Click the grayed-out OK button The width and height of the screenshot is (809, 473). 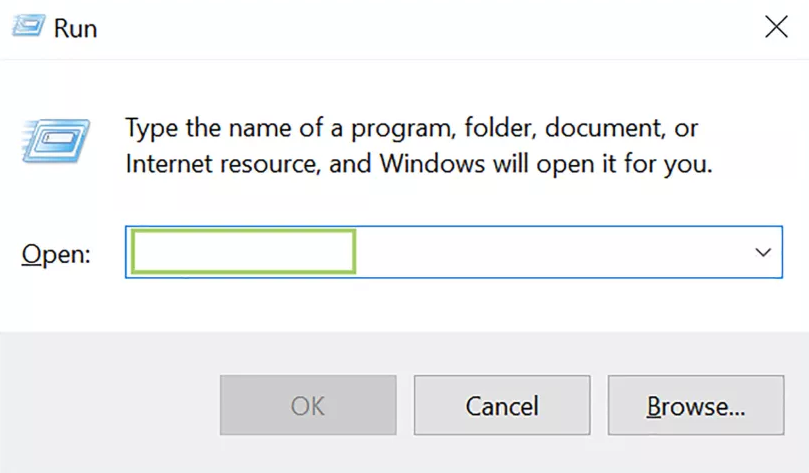point(308,405)
